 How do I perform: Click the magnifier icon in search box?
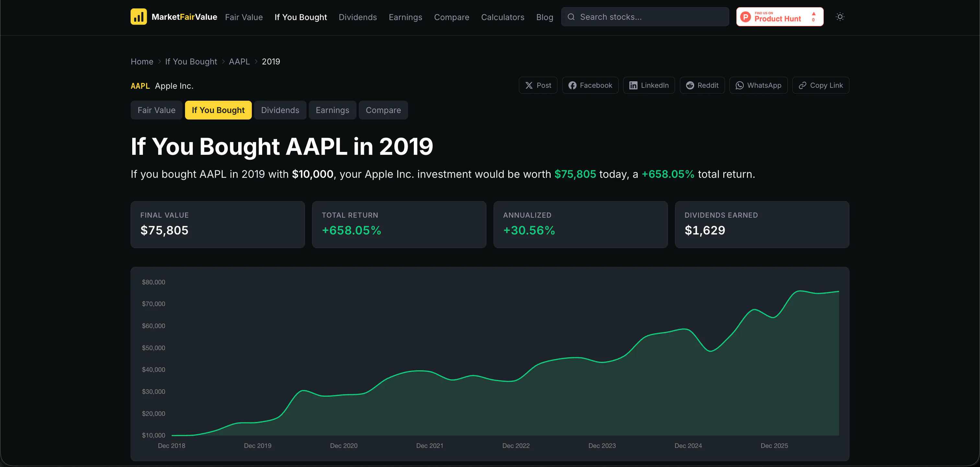(x=571, y=17)
